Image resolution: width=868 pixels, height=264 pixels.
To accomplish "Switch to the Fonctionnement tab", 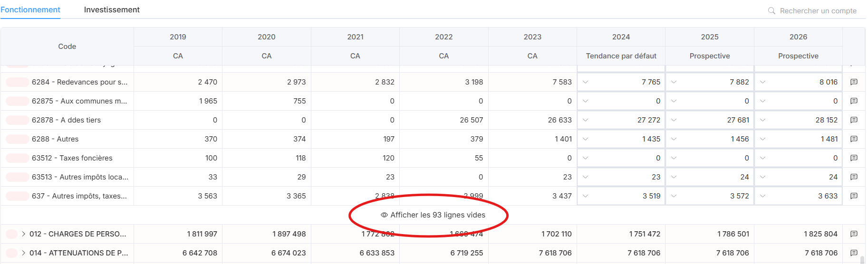I will pos(30,9).
